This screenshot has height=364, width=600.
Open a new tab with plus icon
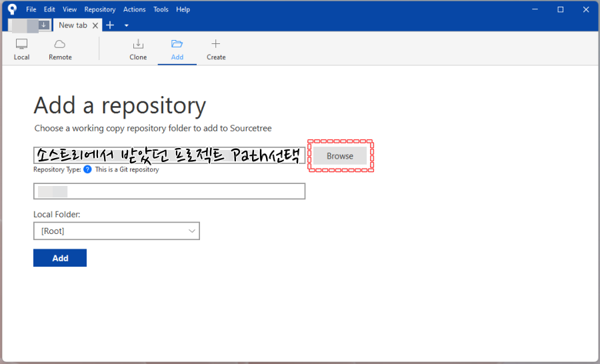tap(110, 25)
